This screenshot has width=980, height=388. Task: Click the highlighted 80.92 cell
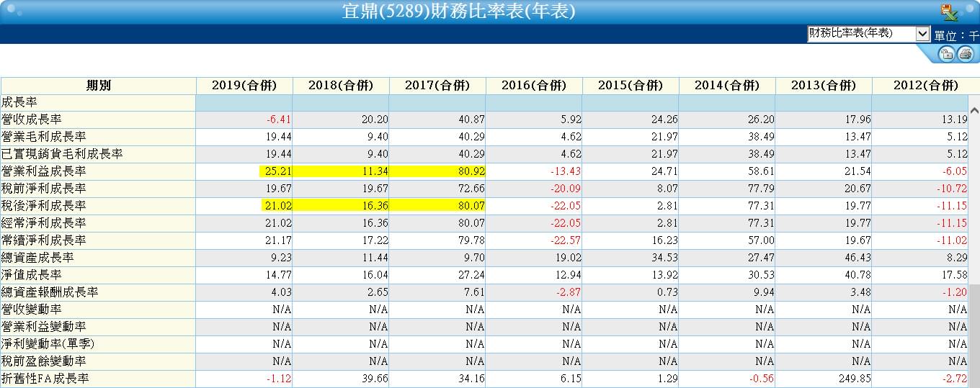click(470, 172)
